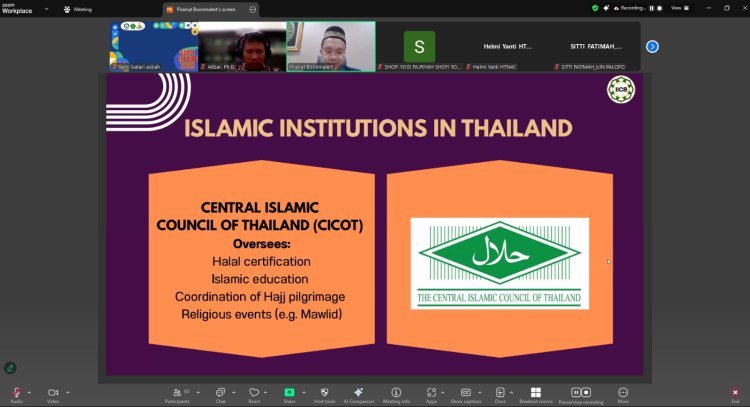Open the More options menu
The image size is (750, 407).
tap(623, 395)
